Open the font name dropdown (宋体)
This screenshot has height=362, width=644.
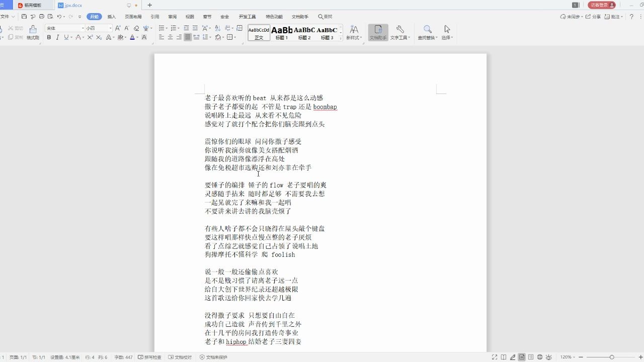(x=83, y=28)
